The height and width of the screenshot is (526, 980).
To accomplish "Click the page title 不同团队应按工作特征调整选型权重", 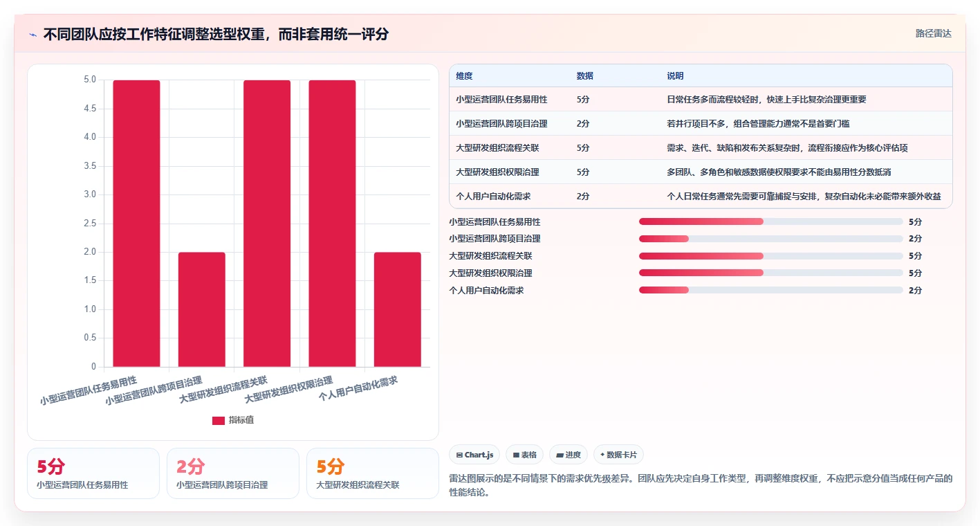I will click(216, 35).
